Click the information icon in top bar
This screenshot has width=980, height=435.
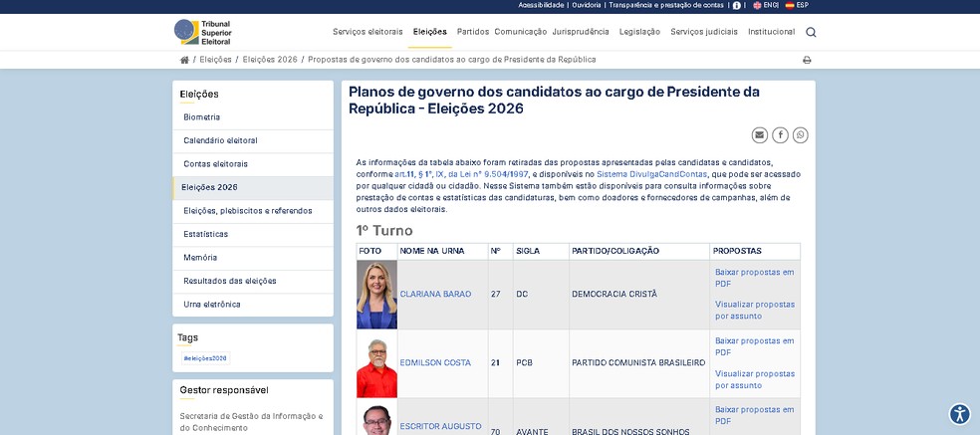736,5
